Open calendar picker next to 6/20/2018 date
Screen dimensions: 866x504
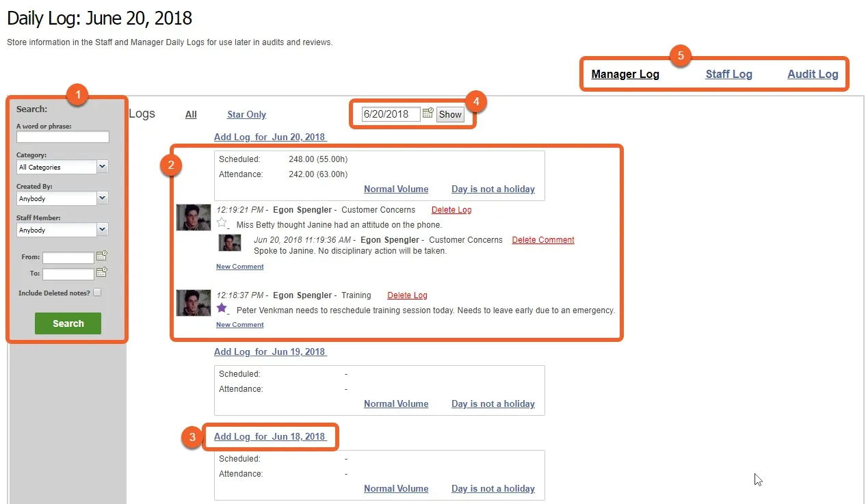(428, 114)
